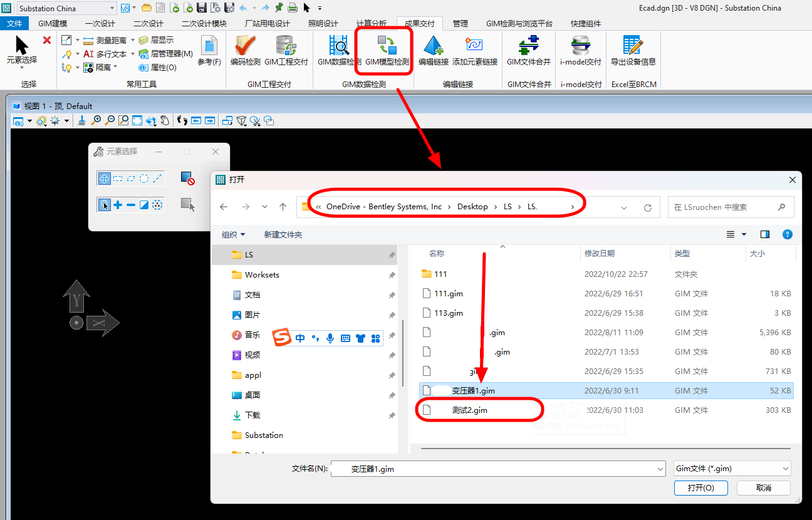Open the recent locations chevron in Open dialog
Image resolution: width=812 pixels, height=520 pixels.
(x=265, y=207)
